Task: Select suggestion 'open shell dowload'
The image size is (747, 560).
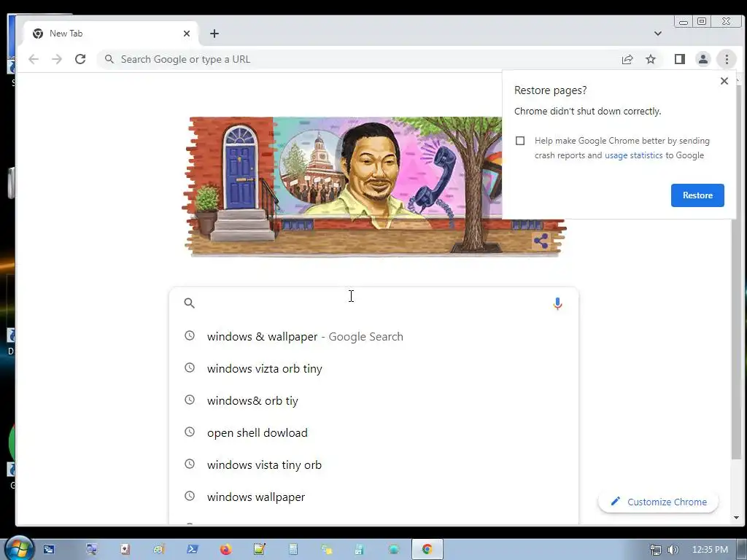Action: tap(374, 433)
